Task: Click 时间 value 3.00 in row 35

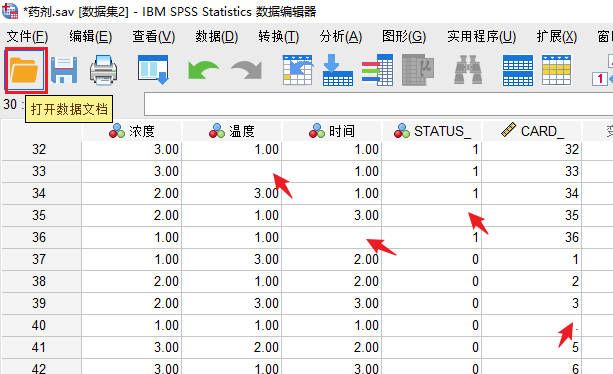Action: (366, 215)
